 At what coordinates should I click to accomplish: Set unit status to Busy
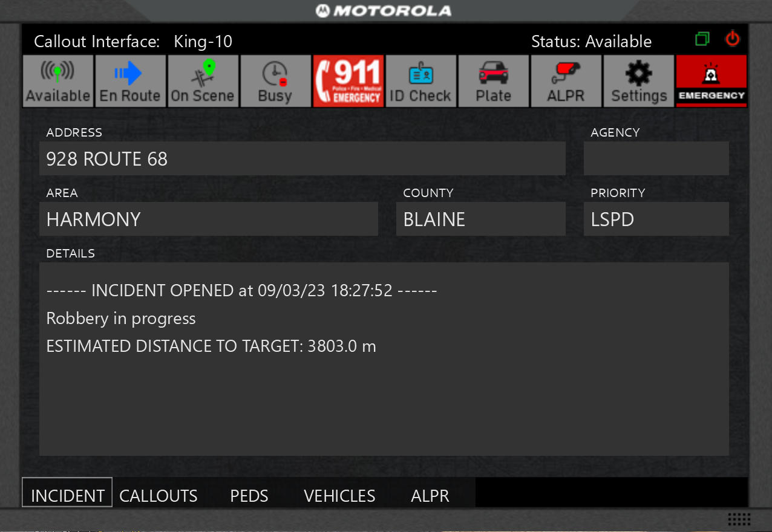tap(275, 81)
